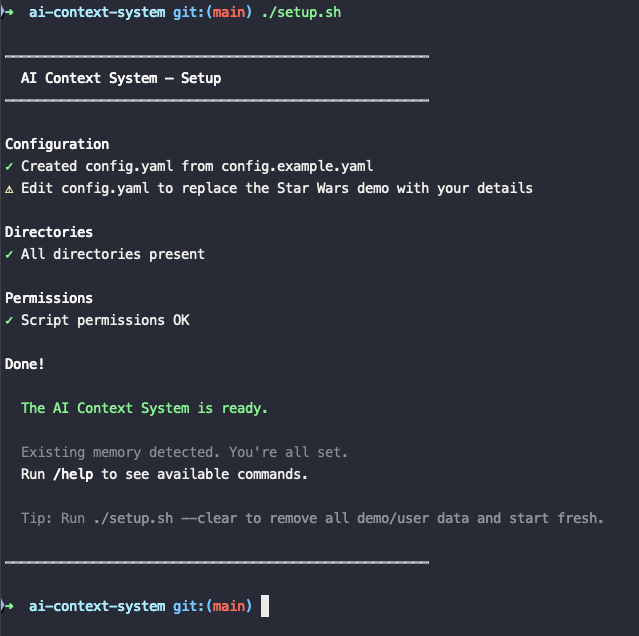Click the top prompt arrow before ai-context-system

[x=8, y=12]
